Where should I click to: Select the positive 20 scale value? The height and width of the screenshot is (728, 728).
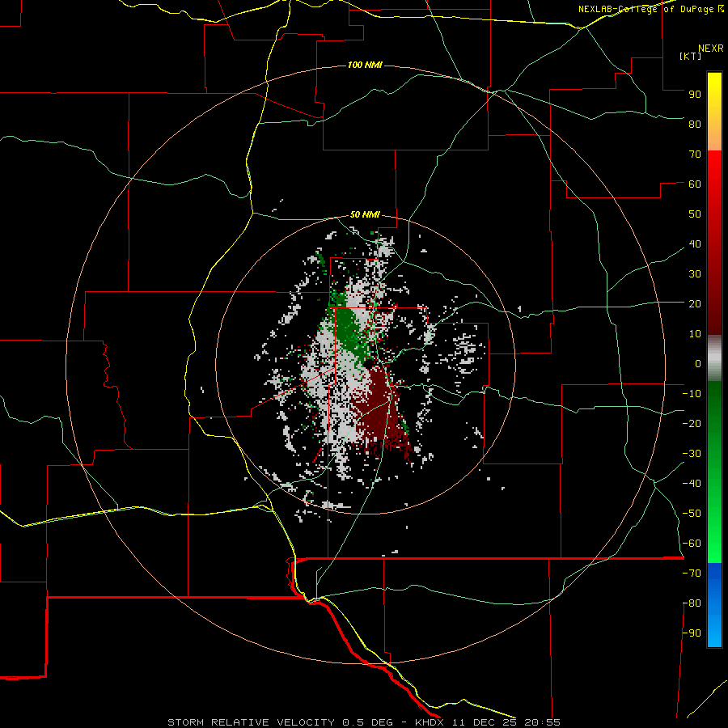695,303
